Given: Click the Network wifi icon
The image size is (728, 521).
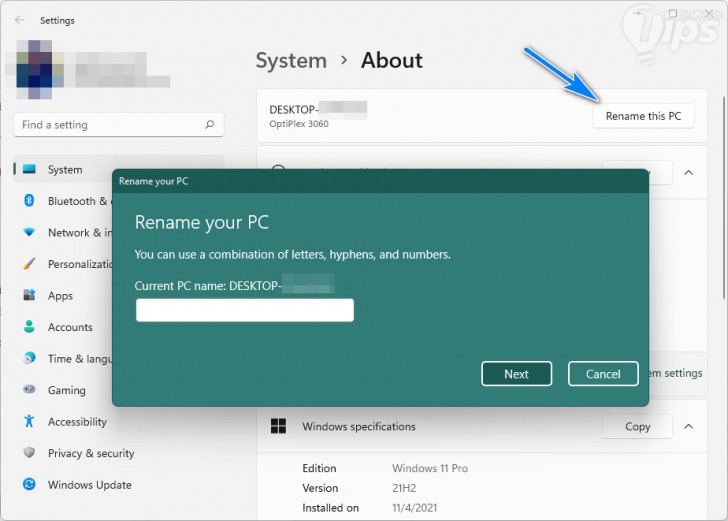Looking at the screenshot, I should point(29,232).
